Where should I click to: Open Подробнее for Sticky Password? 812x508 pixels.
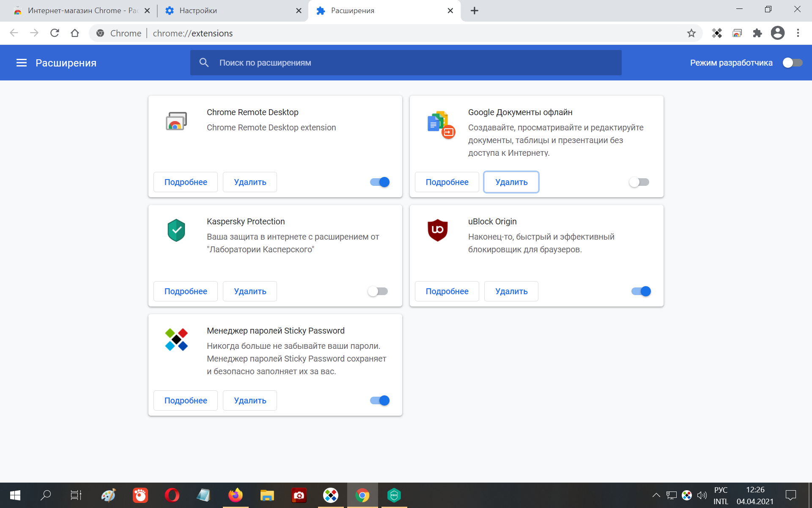[186, 400]
